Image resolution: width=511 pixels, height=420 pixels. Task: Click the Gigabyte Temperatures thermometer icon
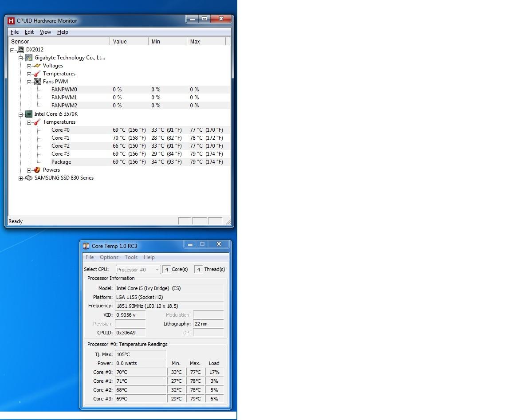[x=37, y=74]
